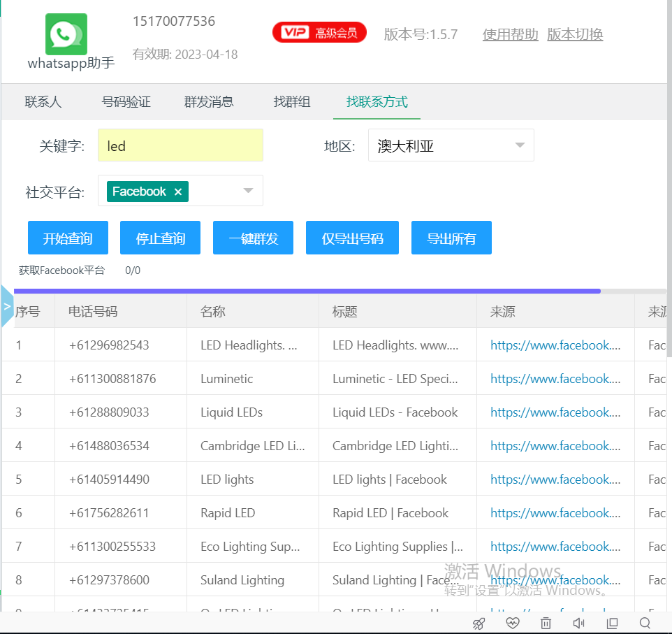Click the rocket icon in bottom bar
The height and width of the screenshot is (634, 672).
[x=479, y=623]
